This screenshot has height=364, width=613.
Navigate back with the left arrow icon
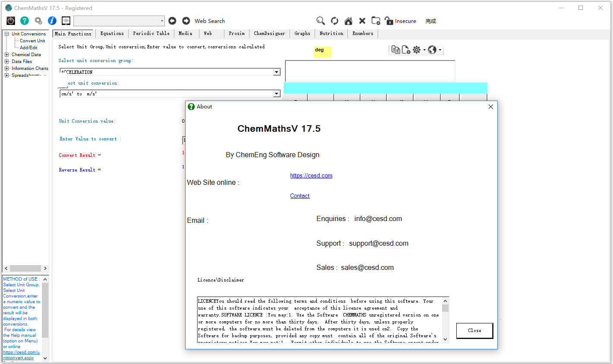click(x=172, y=20)
